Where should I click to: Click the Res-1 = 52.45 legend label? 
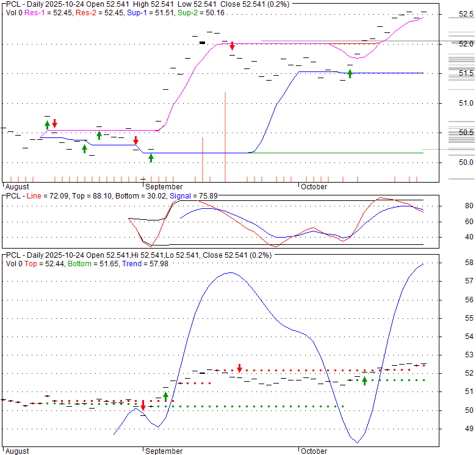(x=46, y=12)
